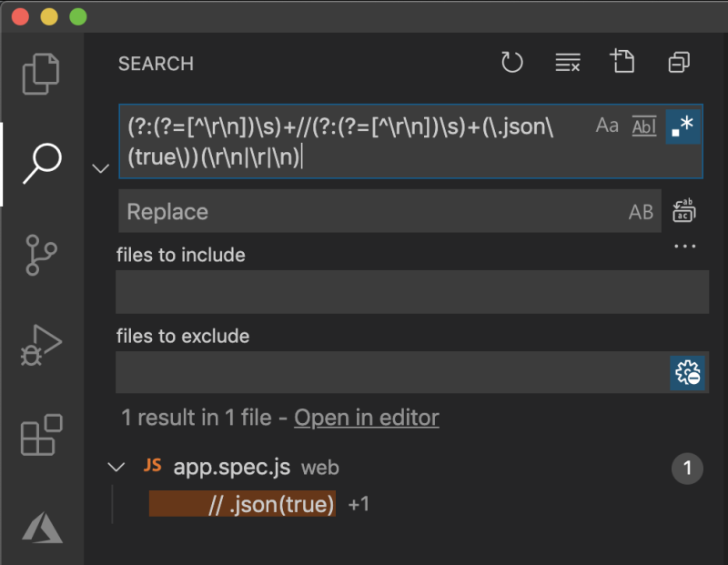
Task: Open the Azure extension panel
Action: [40, 528]
